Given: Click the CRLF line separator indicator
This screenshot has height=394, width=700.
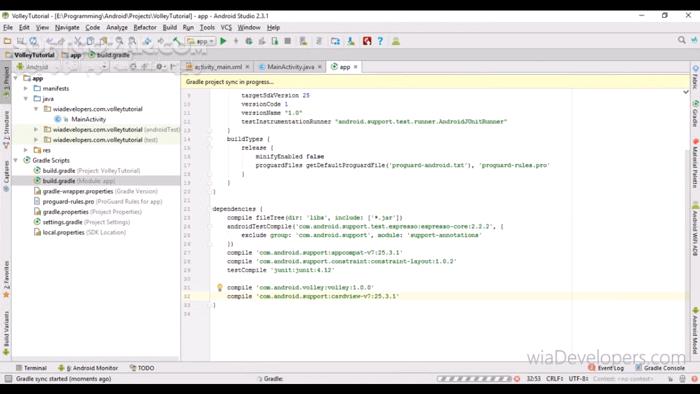Looking at the screenshot, I should coord(554,379).
